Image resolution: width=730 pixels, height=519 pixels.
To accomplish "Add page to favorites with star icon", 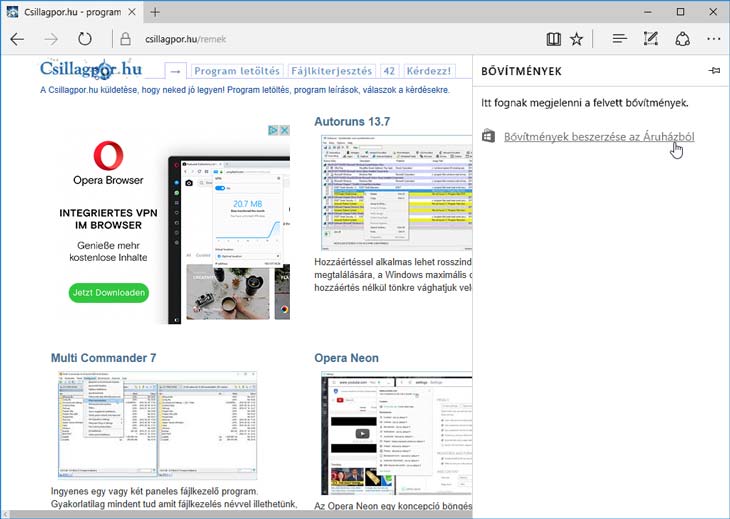I will tap(577, 40).
